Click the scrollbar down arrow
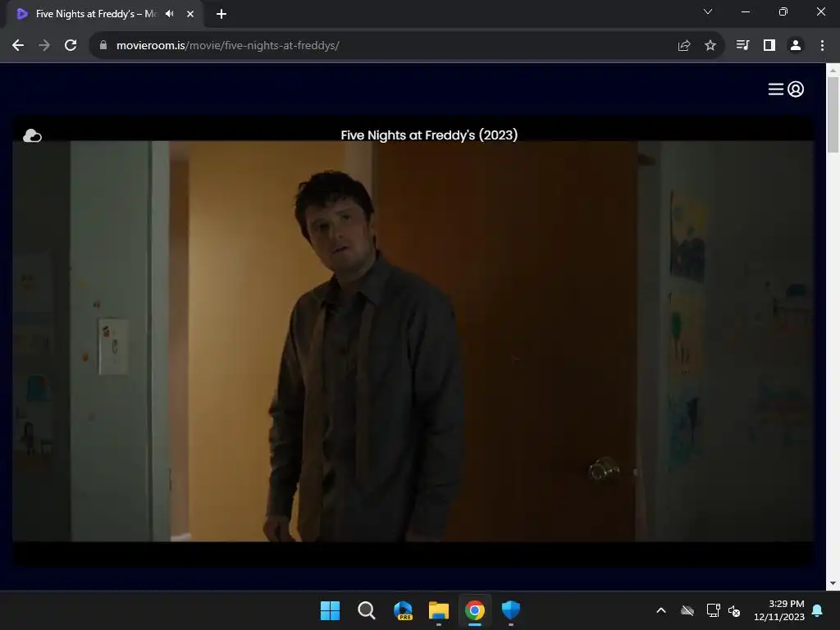 tap(833, 583)
